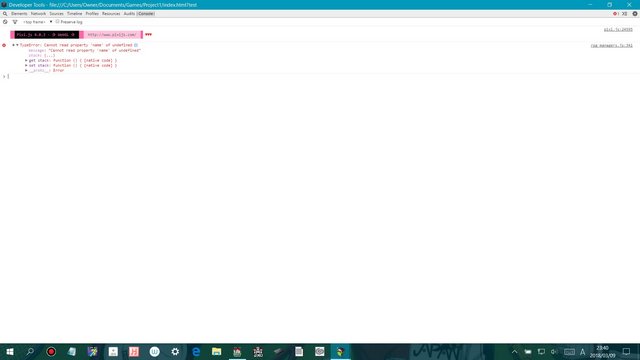This screenshot has height=360, width=640.
Task: Open DevTools settings gear
Action: point(635,13)
